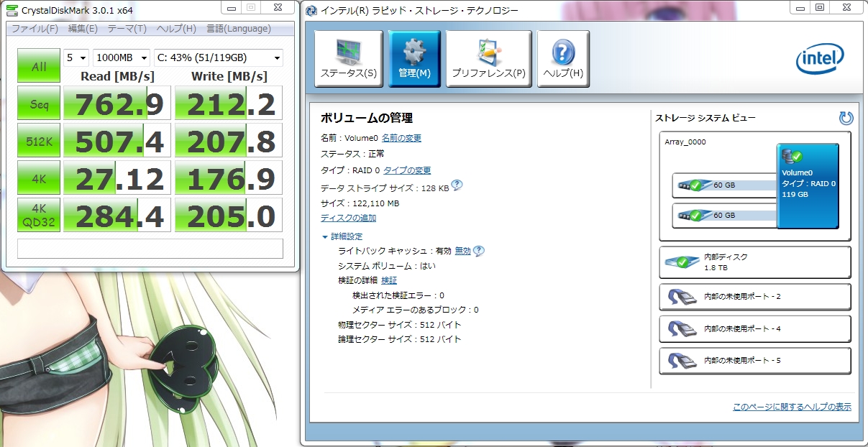Select the 内部ディスク 1.8 TB disk
The width and height of the screenshot is (868, 447).
coord(755,262)
